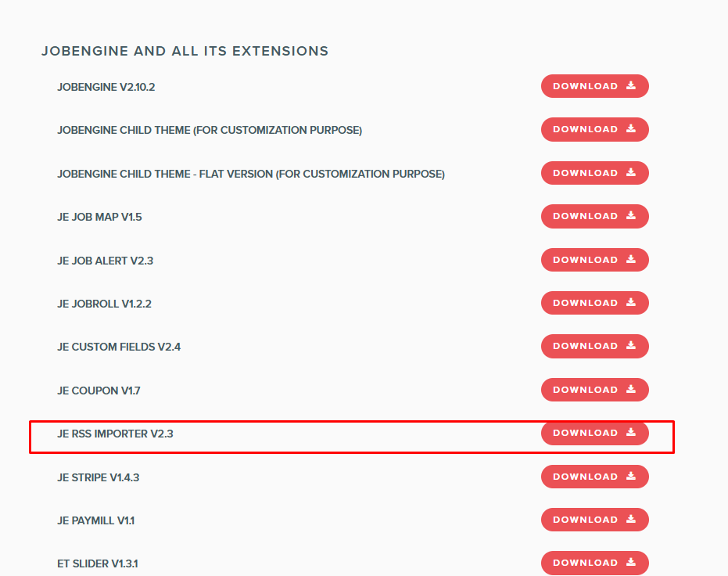Download the JE RSS Importer V2.3 extension

tap(594, 433)
